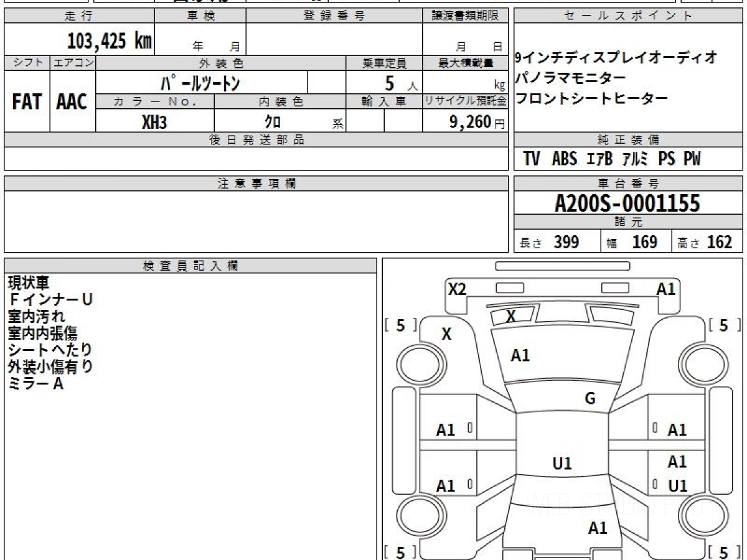Select the セールスポイント section header
747x560 pixels.
tap(628, 16)
